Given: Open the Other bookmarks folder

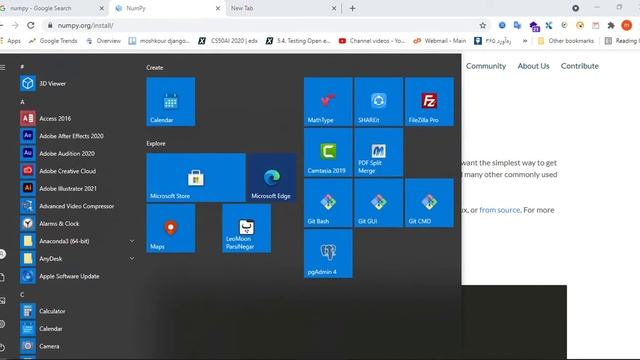Looking at the screenshot, I should click(566, 41).
